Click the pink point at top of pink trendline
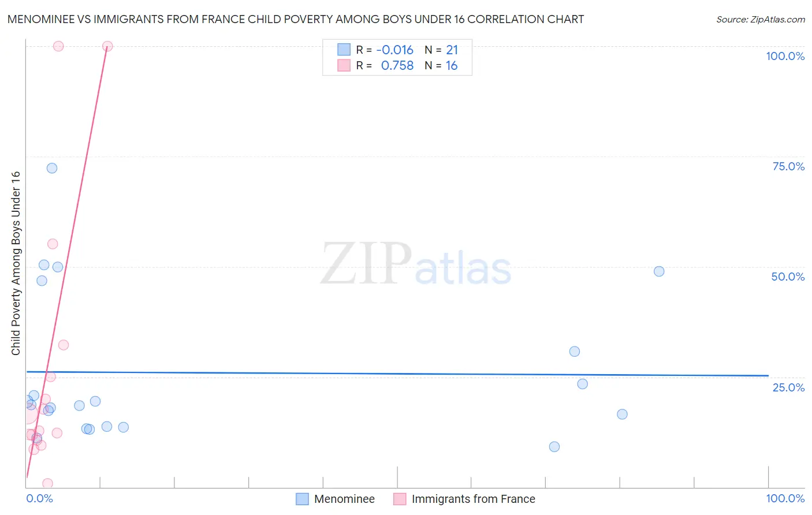 (107, 46)
